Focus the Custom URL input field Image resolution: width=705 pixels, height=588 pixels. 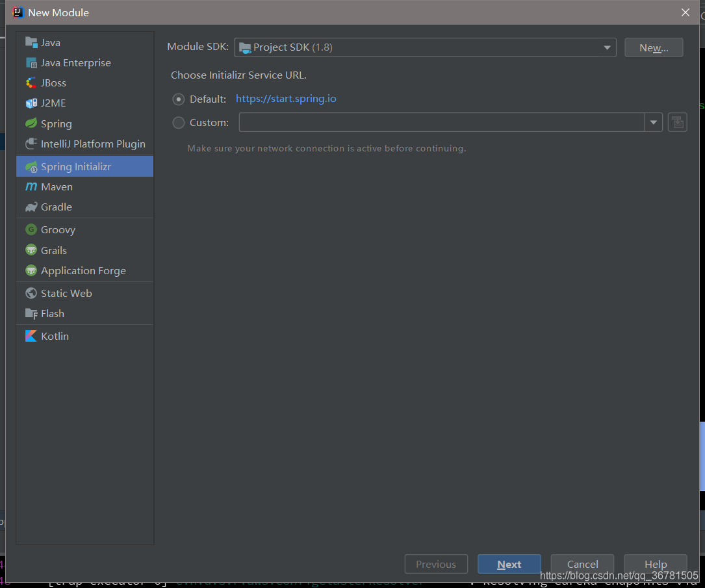[442, 122]
